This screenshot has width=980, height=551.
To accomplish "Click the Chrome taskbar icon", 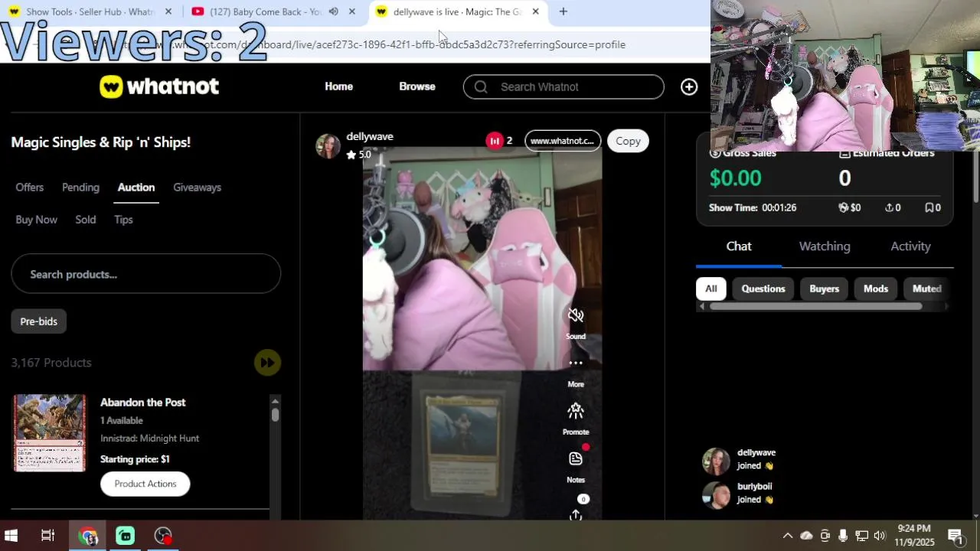I will (x=88, y=536).
